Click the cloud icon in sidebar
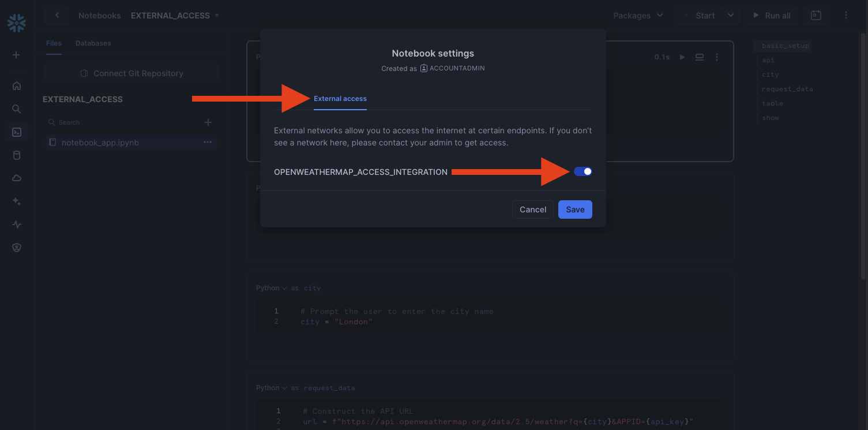This screenshot has height=430, width=868. pyautogui.click(x=17, y=178)
